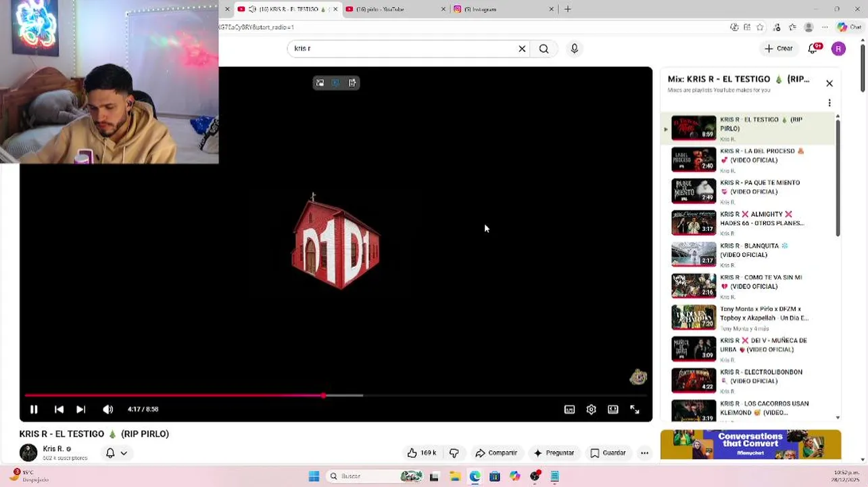
Task: Start voice search with the microphone icon
Action: pyautogui.click(x=574, y=49)
